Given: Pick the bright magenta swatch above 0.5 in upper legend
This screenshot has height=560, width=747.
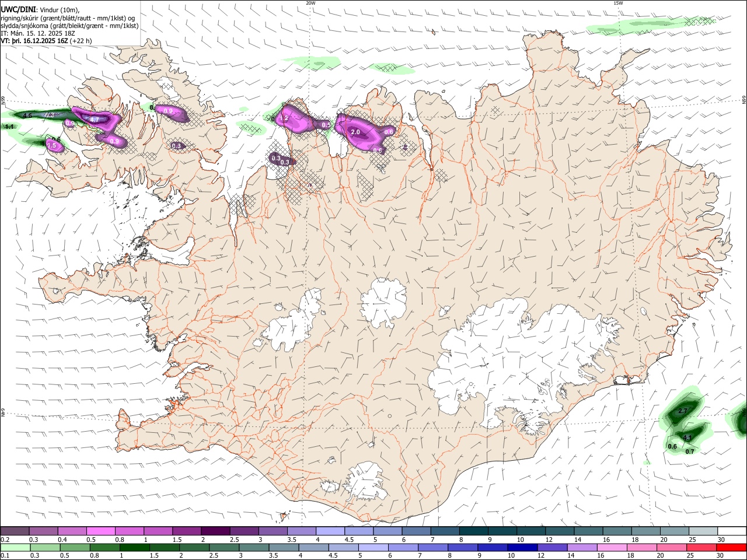Looking at the screenshot, I should pyautogui.click(x=100, y=531).
